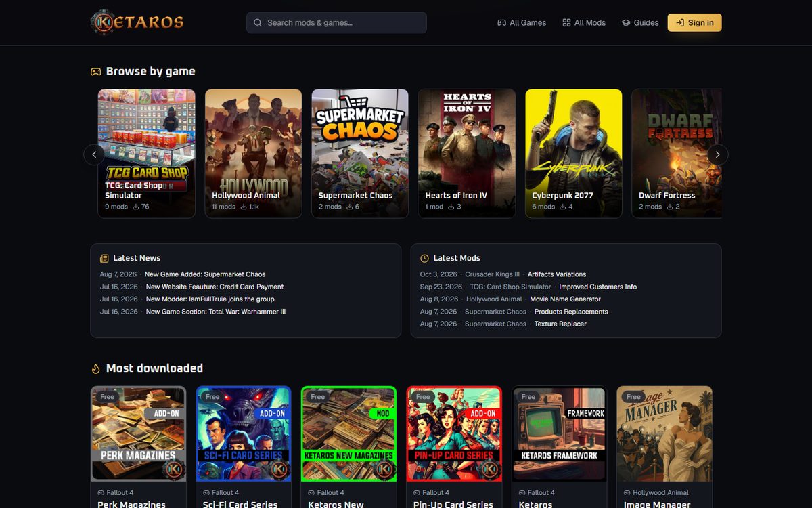Image resolution: width=812 pixels, height=508 pixels.
Task: Open Artifacts Variations mod link
Action: click(557, 274)
